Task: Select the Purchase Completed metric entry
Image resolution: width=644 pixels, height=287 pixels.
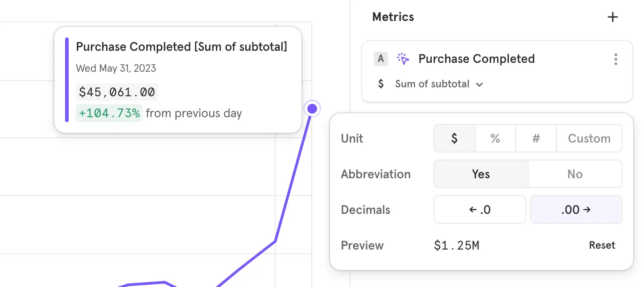Action: click(476, 59)
